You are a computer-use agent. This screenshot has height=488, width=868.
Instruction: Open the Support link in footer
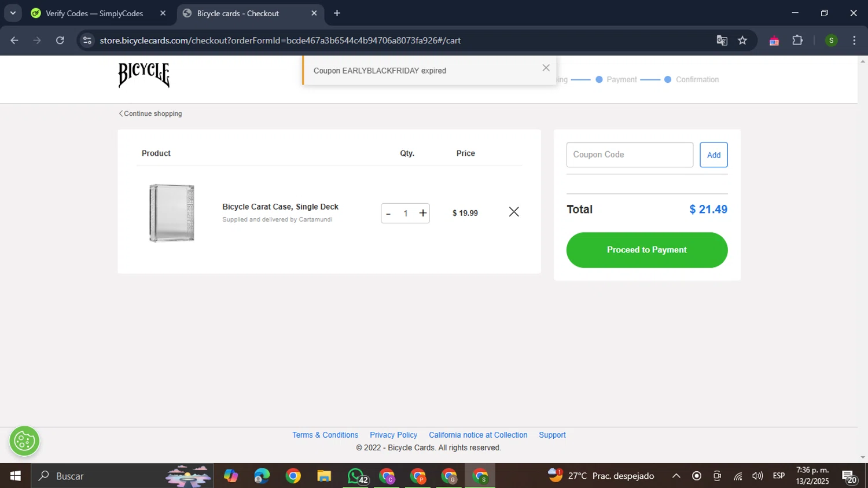pyautogui.click(x=552, y=435)
